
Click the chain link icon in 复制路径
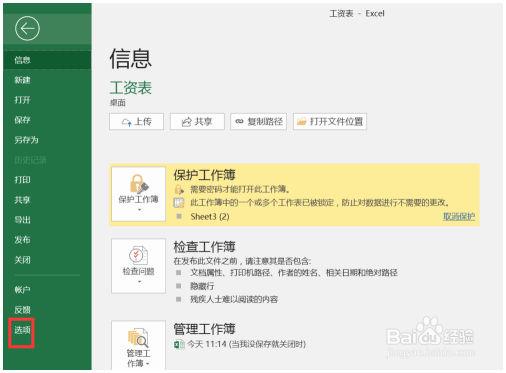point(239,121)
